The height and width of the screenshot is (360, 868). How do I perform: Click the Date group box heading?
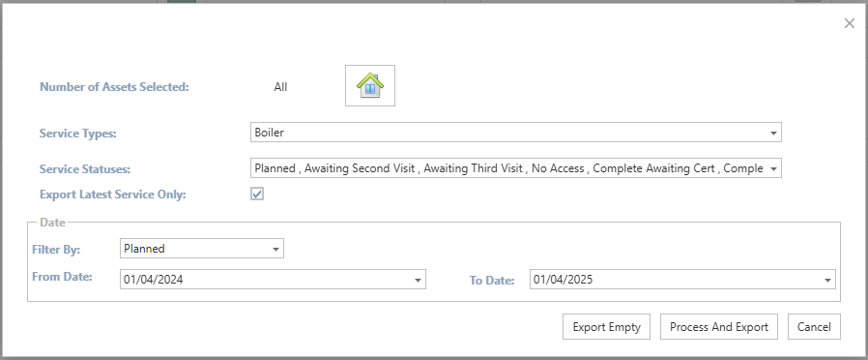[52, 222]
